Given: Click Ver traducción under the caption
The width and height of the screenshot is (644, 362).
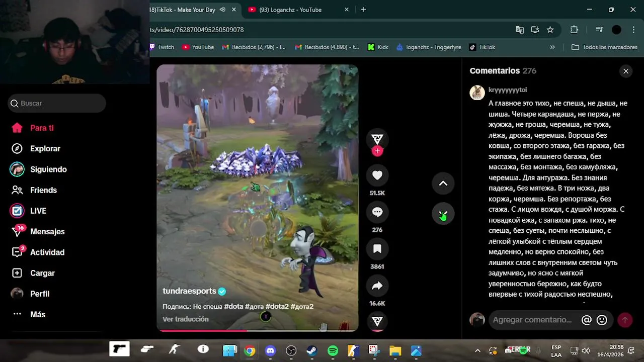Looking at the screenshot, I should (186, 319).
